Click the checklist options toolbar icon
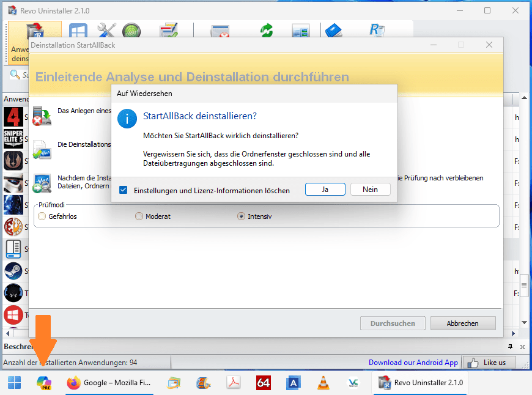 click(x=169, y=30)
